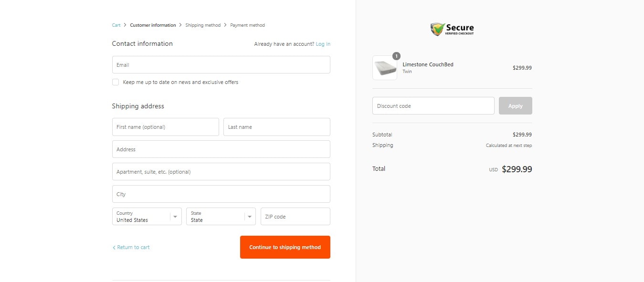Image resolution: width=644 pixels, height=282 pixels.
Task: Go to Cart breadcrumb link
Action: pyautogui.click(x=116, y=25)
